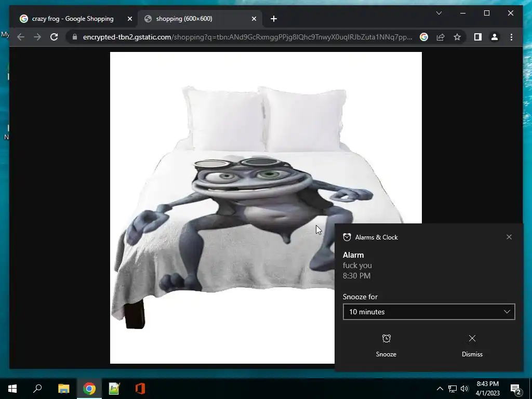
Task: Open network status tray icon
Action: point(453,389)
